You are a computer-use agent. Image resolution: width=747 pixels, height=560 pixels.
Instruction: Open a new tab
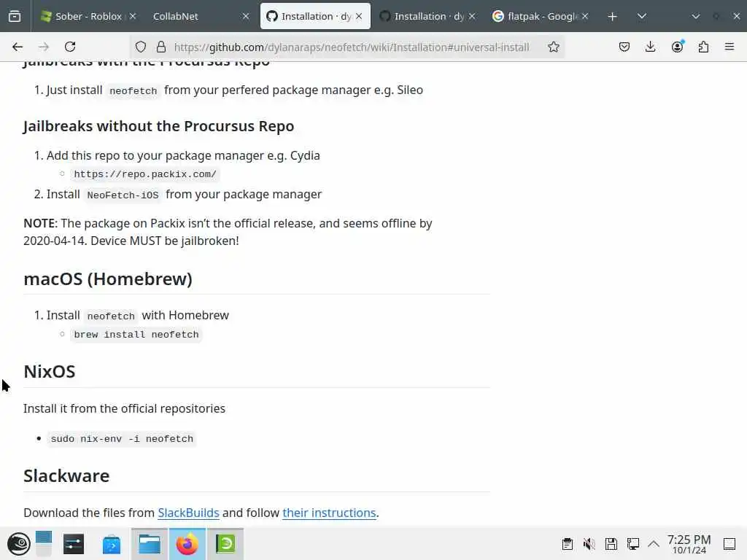coord(612,17)
